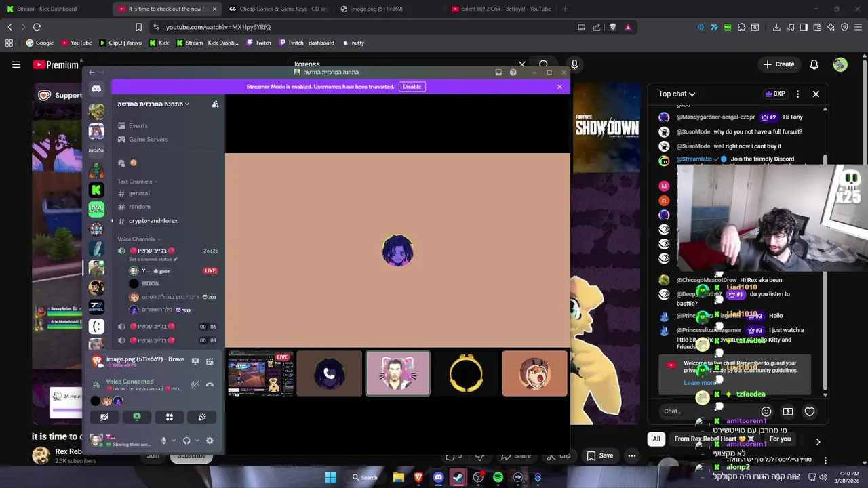Image resolution: width=868 pixels, height=488 pixels.
Task: Select the From Rex Rebel Heart chip
Action: point(714,439)
